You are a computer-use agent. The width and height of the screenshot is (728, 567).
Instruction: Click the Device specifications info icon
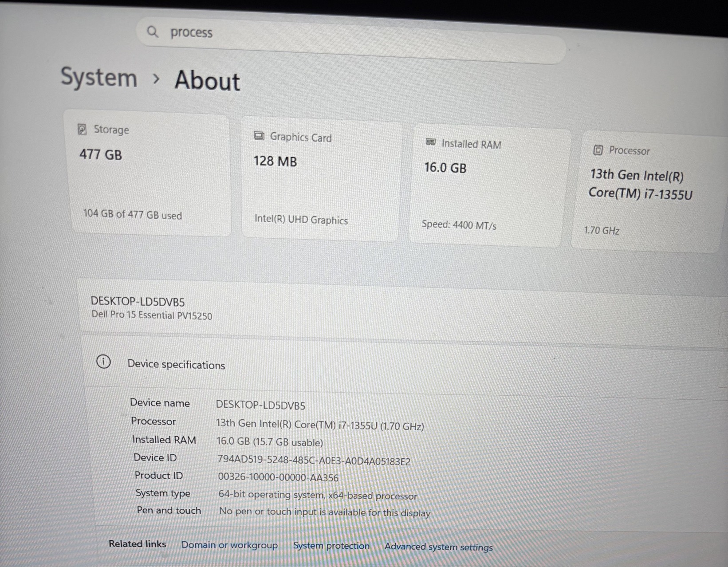tap(103, 362)
